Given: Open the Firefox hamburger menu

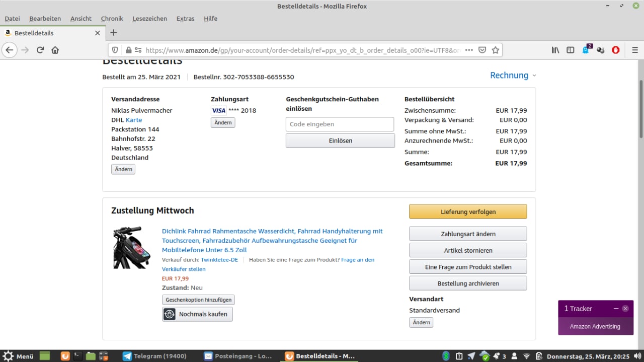Looking at the screenshot, I should pos(634,50).
